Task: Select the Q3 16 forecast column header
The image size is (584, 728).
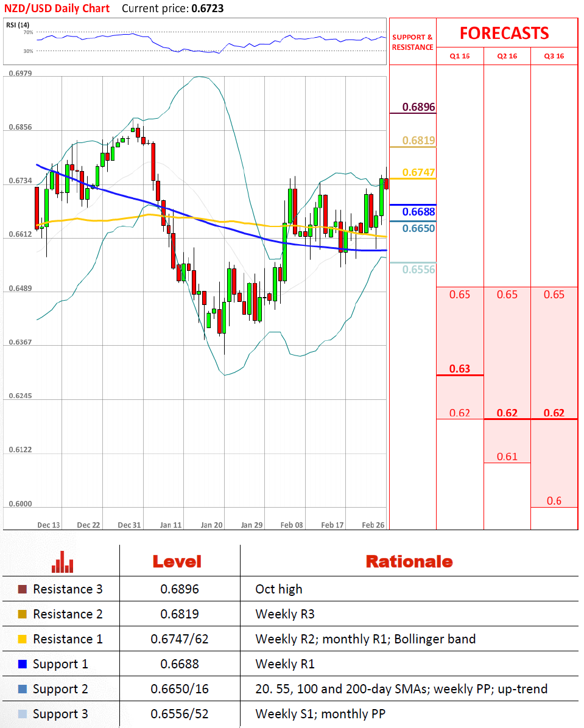Action: 554,56
